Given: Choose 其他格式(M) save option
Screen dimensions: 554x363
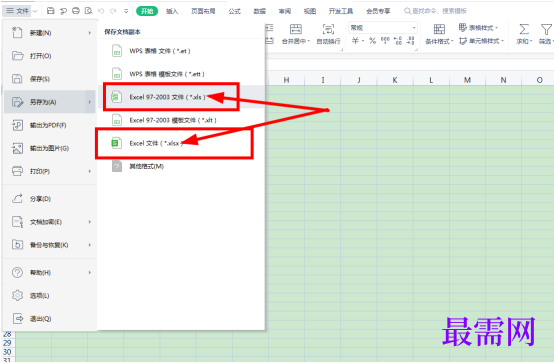Looking at the screenshot, I should coord(182,166).
